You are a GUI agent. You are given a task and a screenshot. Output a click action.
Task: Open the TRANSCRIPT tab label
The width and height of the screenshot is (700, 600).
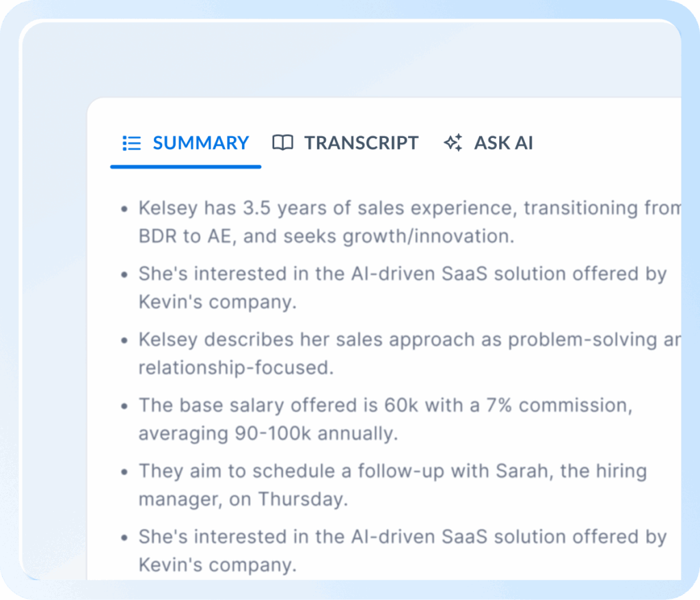point(361,143)
